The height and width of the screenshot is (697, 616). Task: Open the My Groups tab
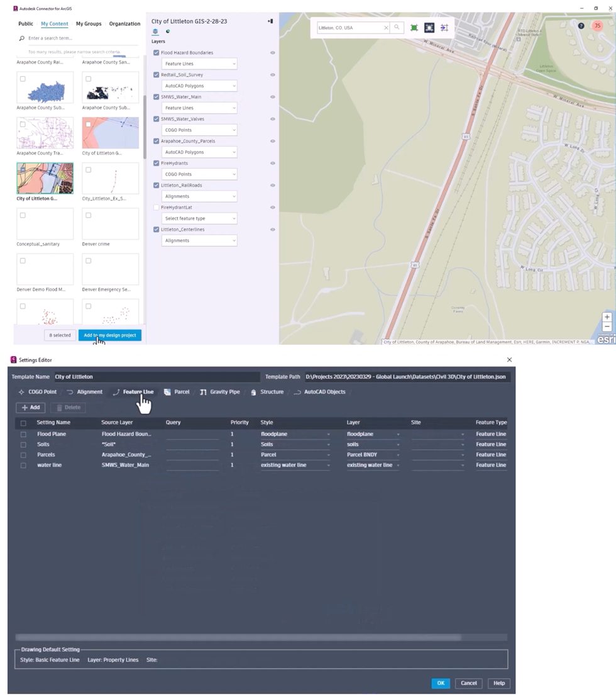[88, 23]
